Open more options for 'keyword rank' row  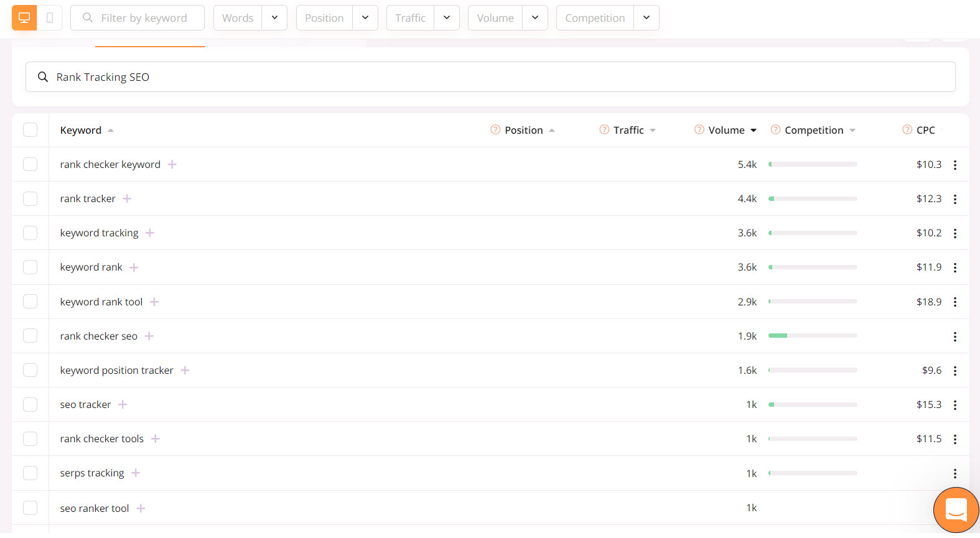click(955, 267)
